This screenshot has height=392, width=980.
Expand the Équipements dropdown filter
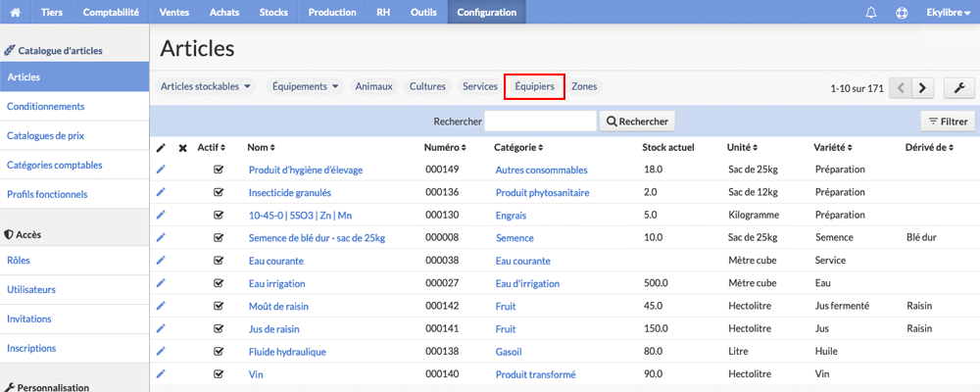[306, 87]
